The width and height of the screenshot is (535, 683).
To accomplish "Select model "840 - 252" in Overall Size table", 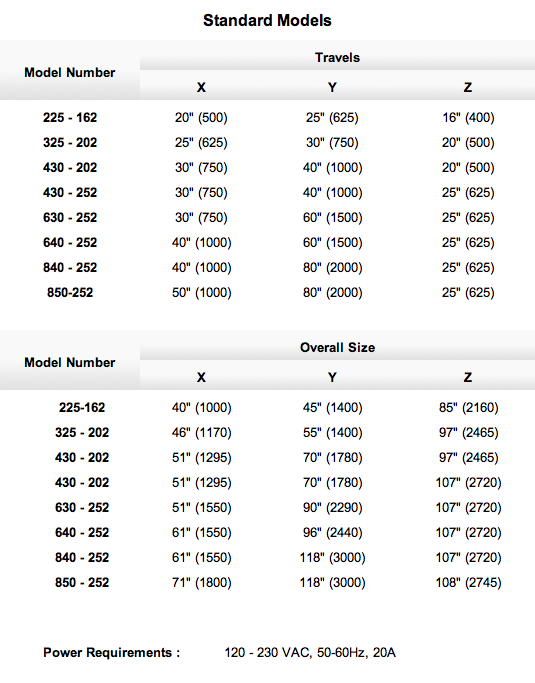I will [82, 558].
